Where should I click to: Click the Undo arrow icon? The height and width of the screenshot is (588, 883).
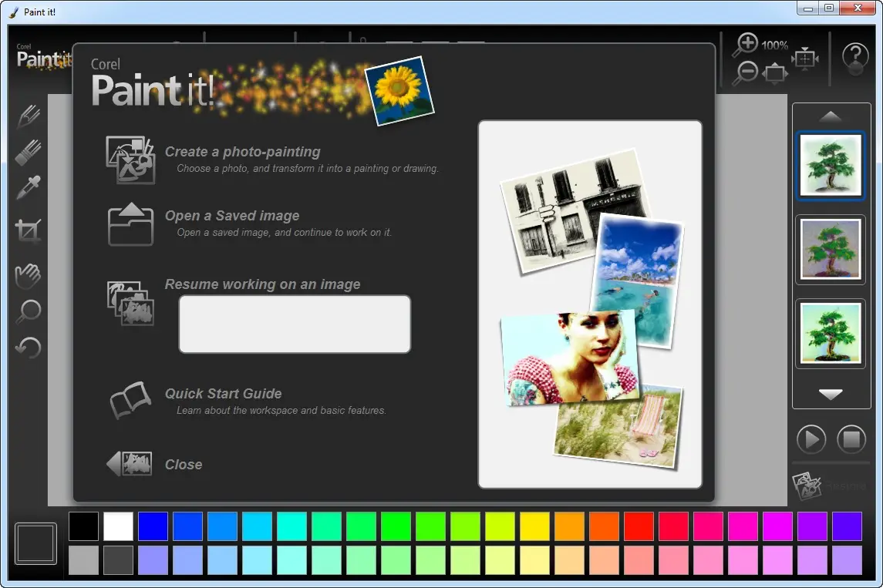coord(29,347)
